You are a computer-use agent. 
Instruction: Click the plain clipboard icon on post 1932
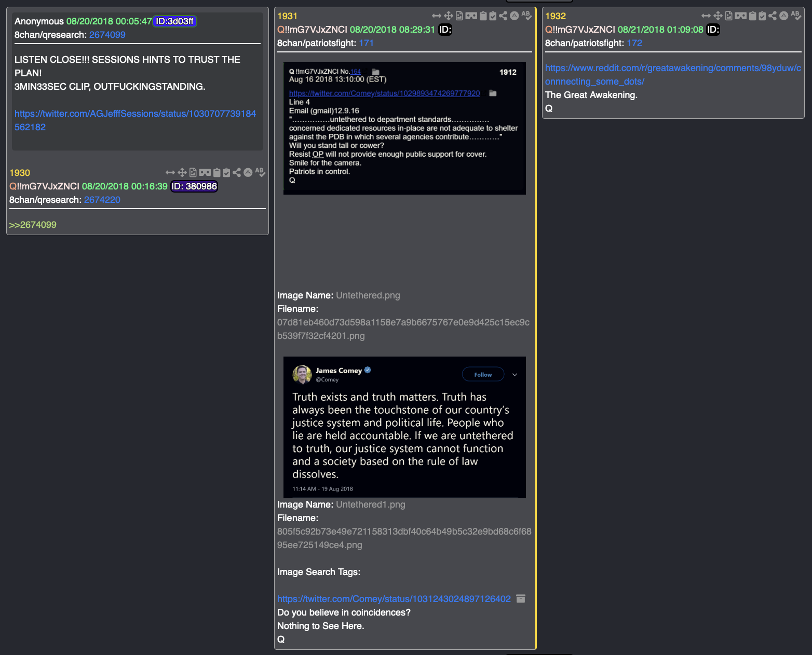[x=753, y=16]
